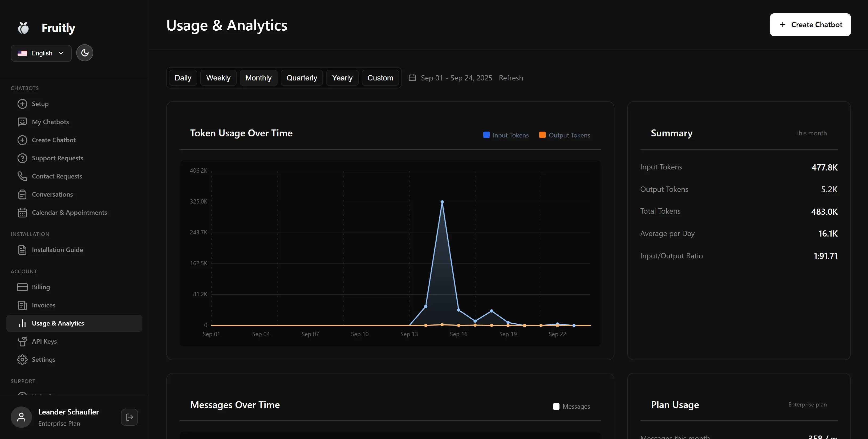The height and width of the screenshot is (439, 868).
Task: Switch to the Quarterly view
Action: point(302,78)
